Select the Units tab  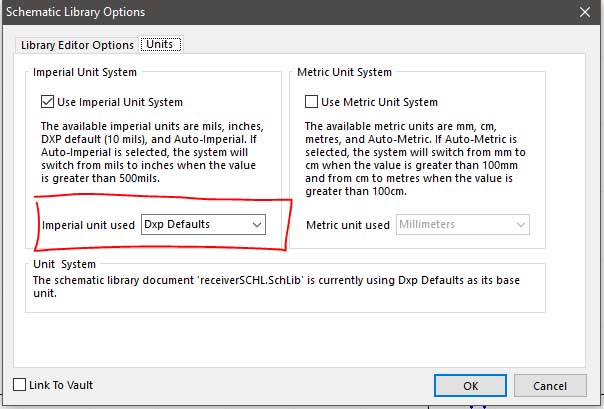coord(160,45)
